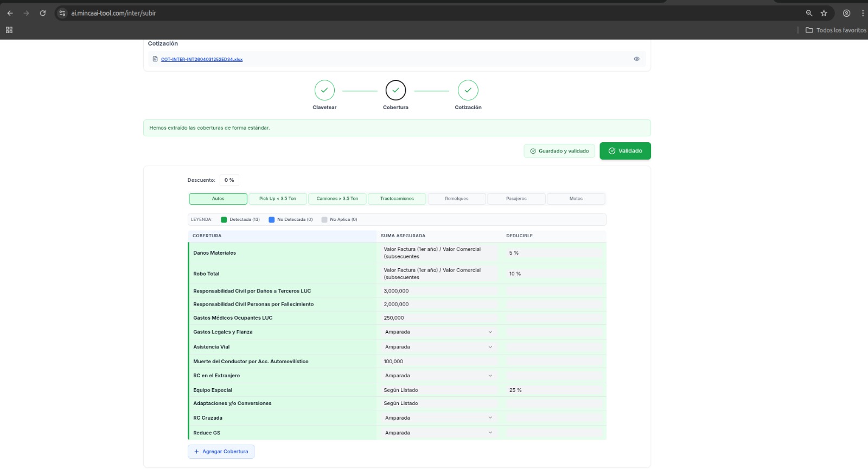Edit the 3,000,000 suma asegurada field
The height and width of the screenshot is (475, 868).
point(438,291)
